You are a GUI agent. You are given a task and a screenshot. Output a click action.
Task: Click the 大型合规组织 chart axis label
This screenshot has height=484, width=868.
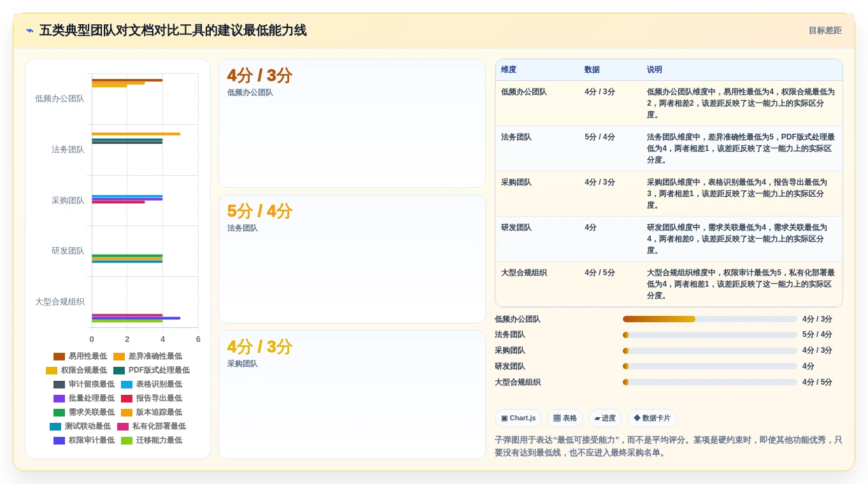[60, 302]
